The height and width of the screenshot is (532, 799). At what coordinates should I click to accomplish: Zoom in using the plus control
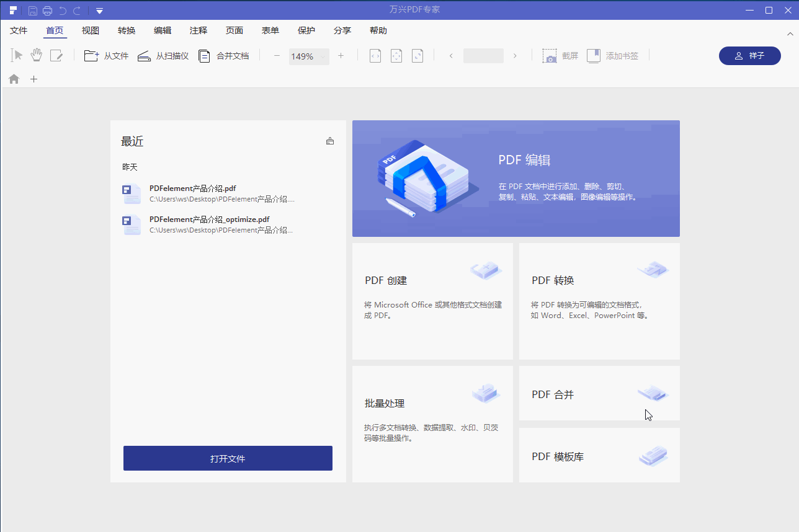341,55
